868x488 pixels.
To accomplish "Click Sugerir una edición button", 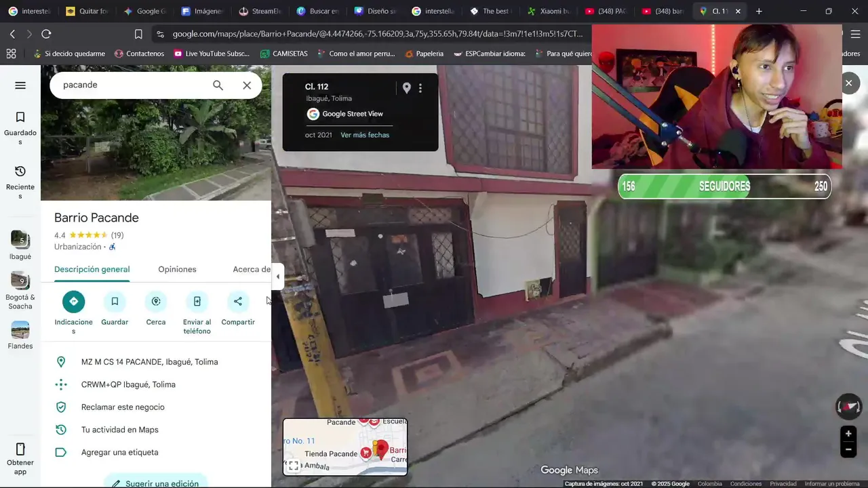I will tap(155, 481).
